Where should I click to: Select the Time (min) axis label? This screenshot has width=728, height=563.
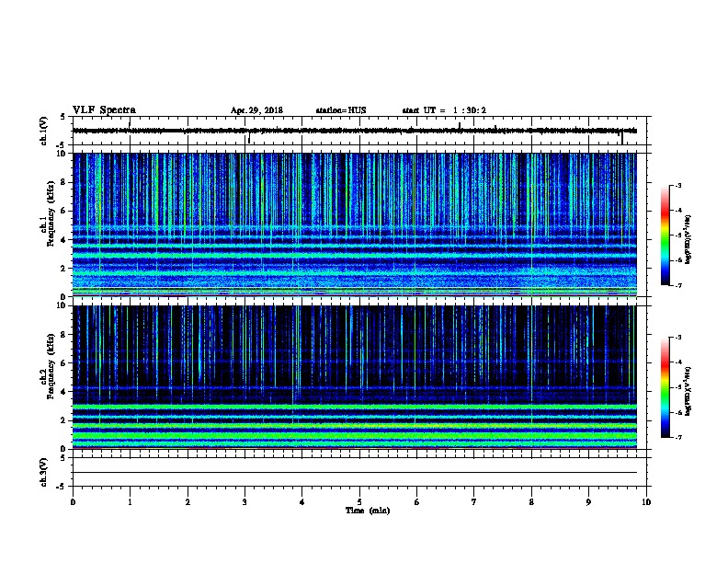pos(368,511)
